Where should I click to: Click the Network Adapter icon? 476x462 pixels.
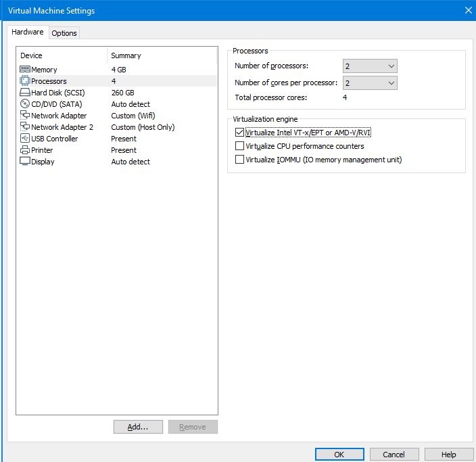coord(25,116)
